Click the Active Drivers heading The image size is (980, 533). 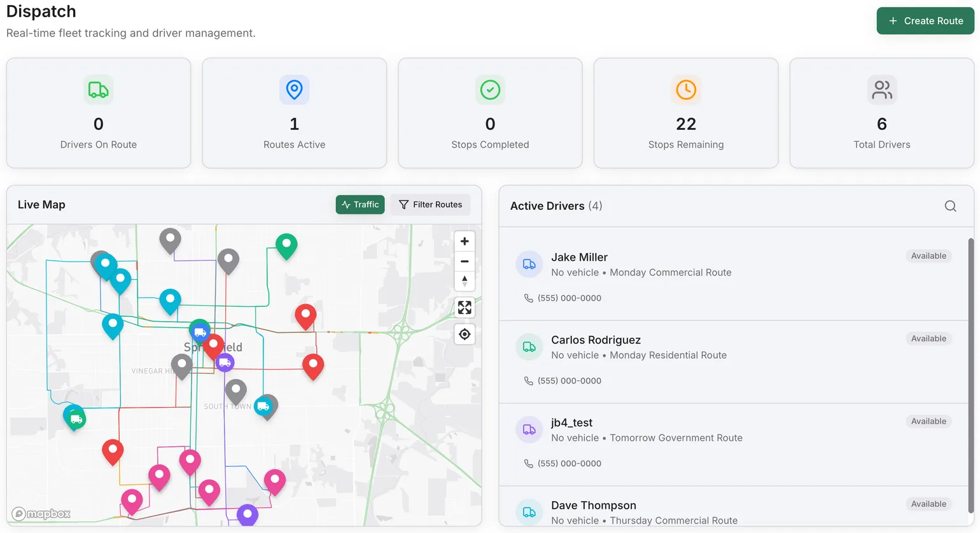547,206
